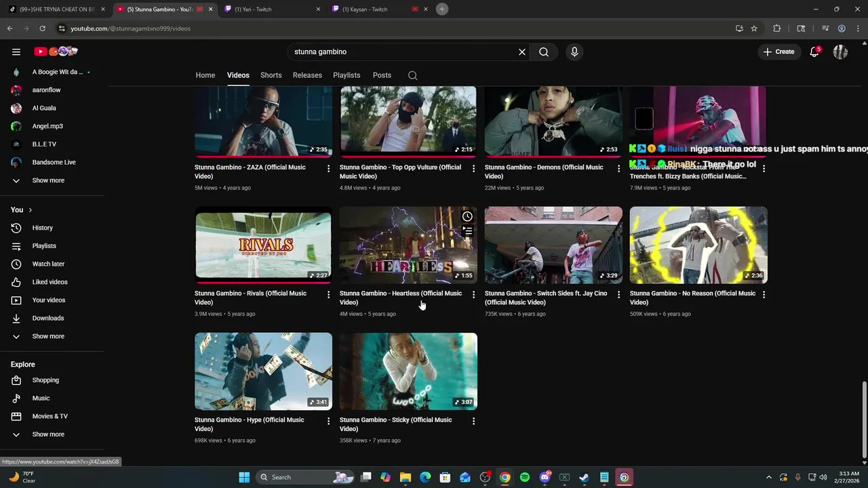Play the Hype video thumbnail
Viewport: 868px width, 488px height.
pyautogui.click(x=263, y=371)
